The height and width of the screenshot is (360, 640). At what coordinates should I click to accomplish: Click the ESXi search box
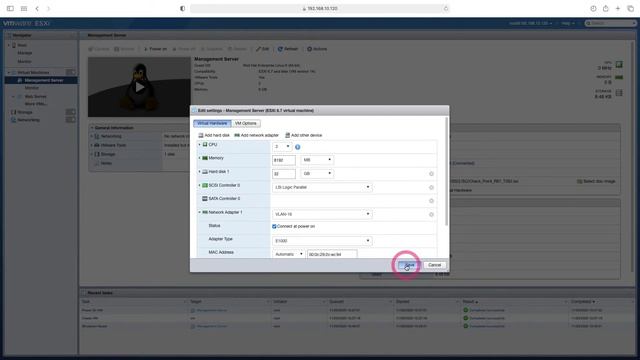click(610, 23)
